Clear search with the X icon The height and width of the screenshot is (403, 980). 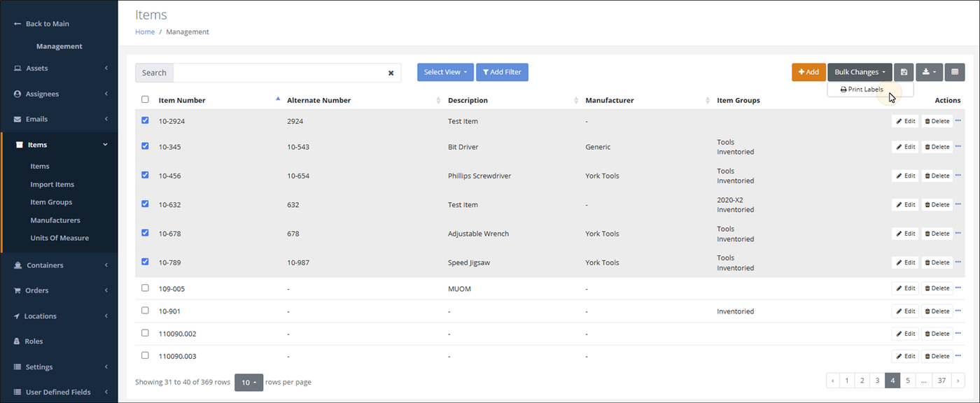391,73
